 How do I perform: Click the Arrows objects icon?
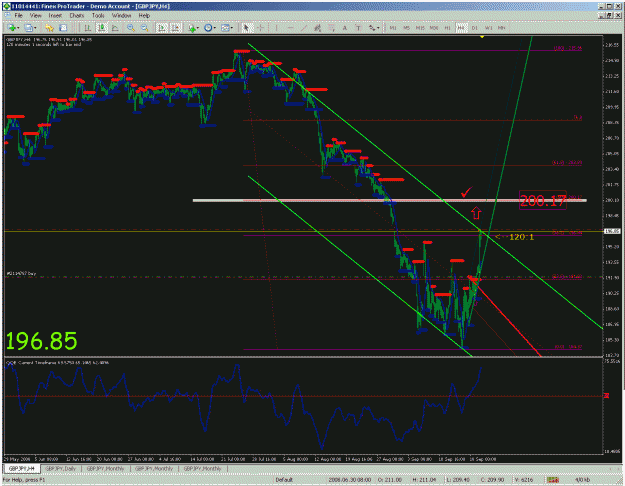(371, 28)
